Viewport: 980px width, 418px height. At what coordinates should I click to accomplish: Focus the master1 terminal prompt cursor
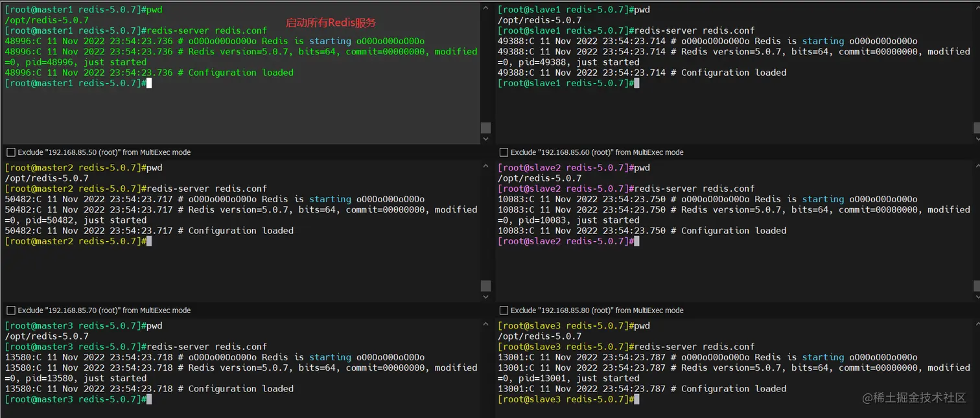[x=149, y=84]
